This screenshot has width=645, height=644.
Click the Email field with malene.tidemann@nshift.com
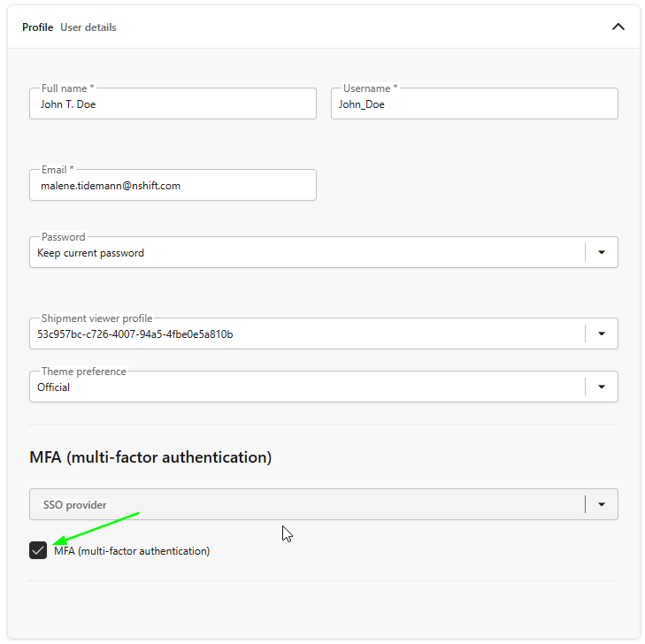pos(173,185)
